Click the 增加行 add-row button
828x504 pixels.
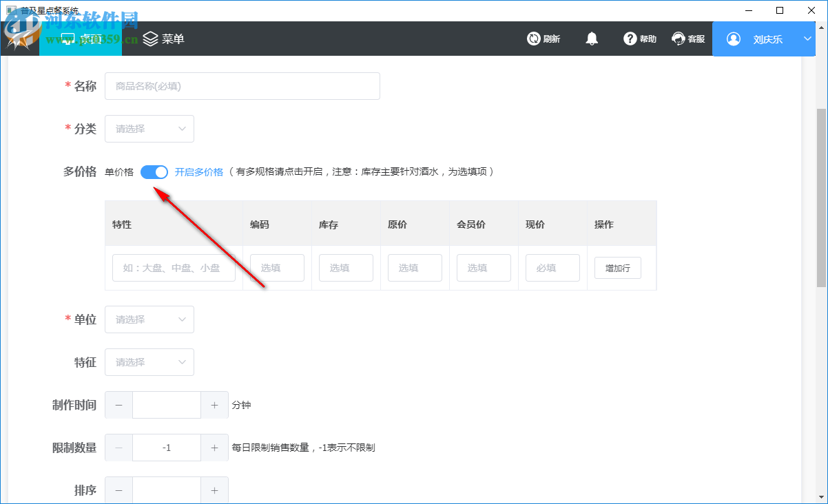pyautogui.click(x=617, y=268)
